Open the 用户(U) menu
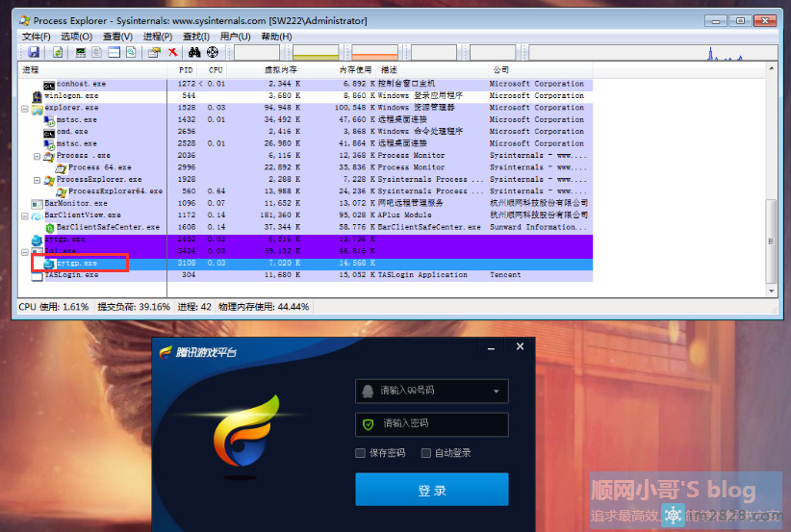Image resolution: width=791 pixels, height=532 pixels. point(235,37)
